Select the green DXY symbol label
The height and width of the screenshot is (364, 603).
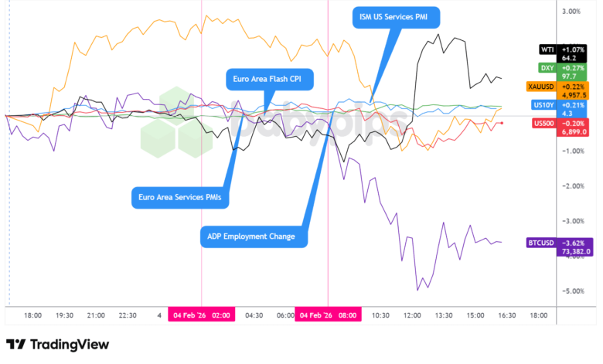point(547,68)
